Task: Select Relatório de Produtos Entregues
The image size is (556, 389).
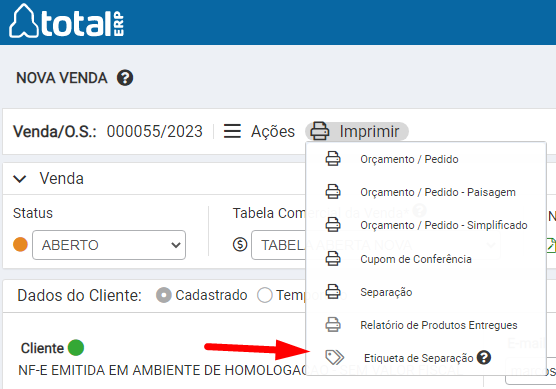Action: point(439,325)
